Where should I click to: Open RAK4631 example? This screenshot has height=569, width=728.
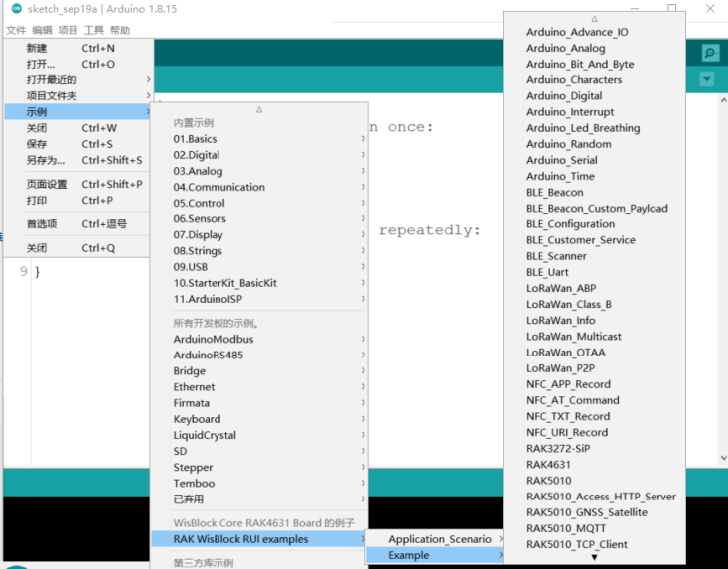594,464
